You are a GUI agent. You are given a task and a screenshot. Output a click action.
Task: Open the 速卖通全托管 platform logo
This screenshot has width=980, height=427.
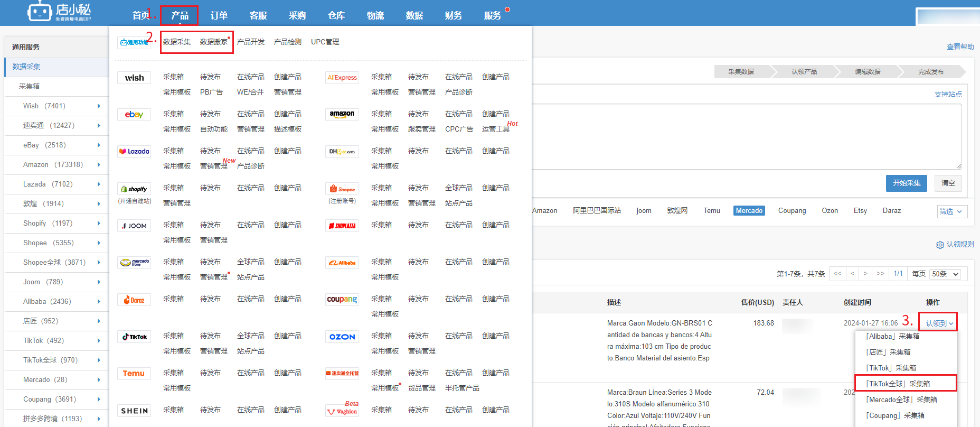[x=342, y=374]
